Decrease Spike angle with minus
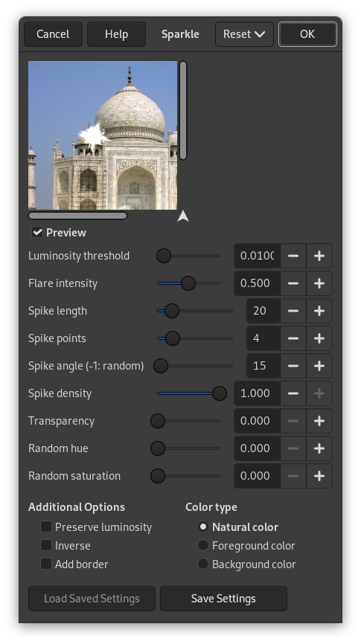The height and width of the screenshot is (644, 361). pyautogui.click(x=293, y=366)
